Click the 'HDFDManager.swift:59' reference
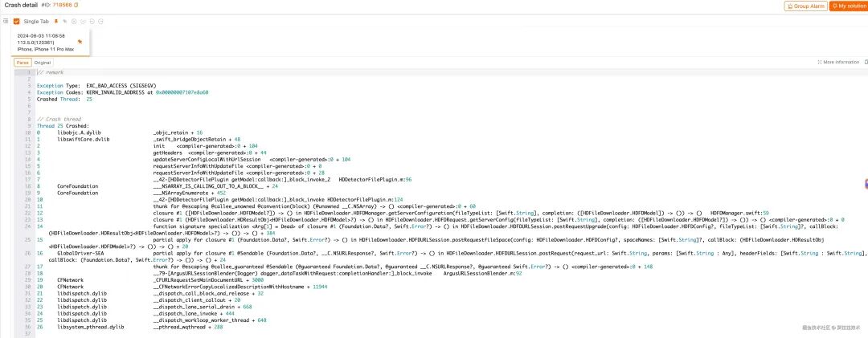 (739, 213)
